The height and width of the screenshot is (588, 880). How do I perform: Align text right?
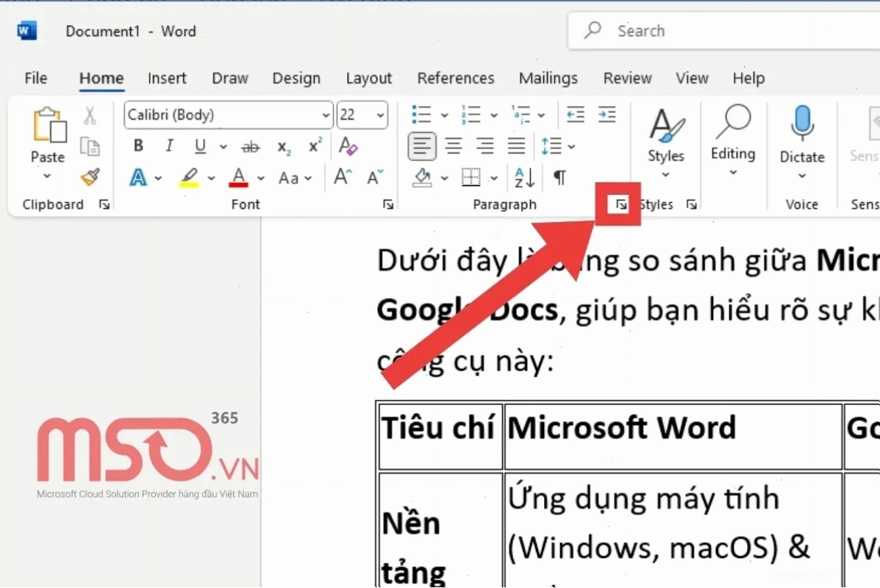tap(485, 146)
